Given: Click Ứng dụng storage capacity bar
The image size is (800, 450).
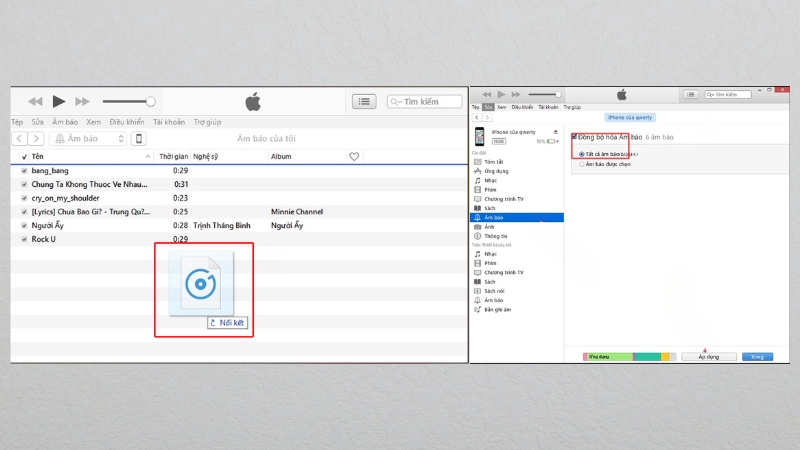Looking at the screenshot, I should [x=608, y=357].
